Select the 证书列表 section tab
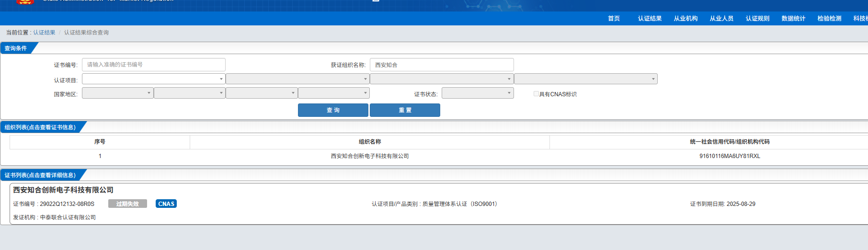The height and width of the screenshot is (250, 868). [40, 175]
